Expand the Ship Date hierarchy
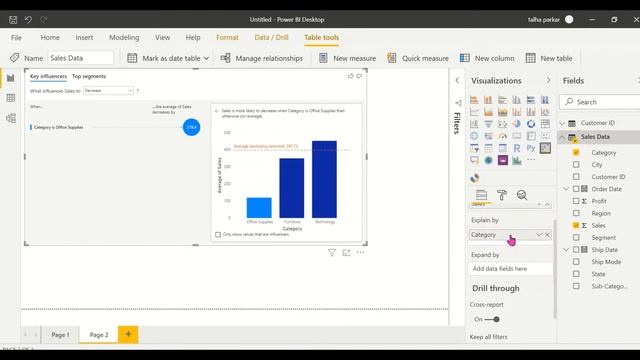This screenshot has height=360, width=640. click(x=566, y=249)
